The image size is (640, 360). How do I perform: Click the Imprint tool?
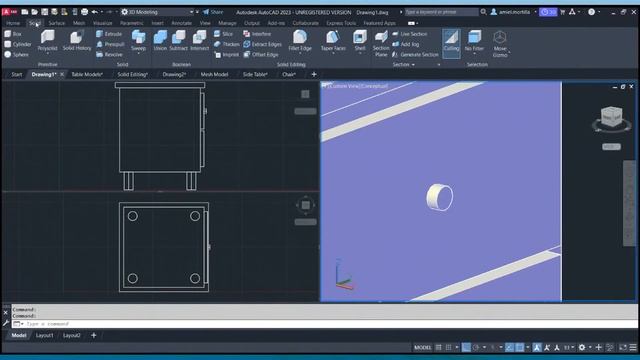(x=226, y=54)
